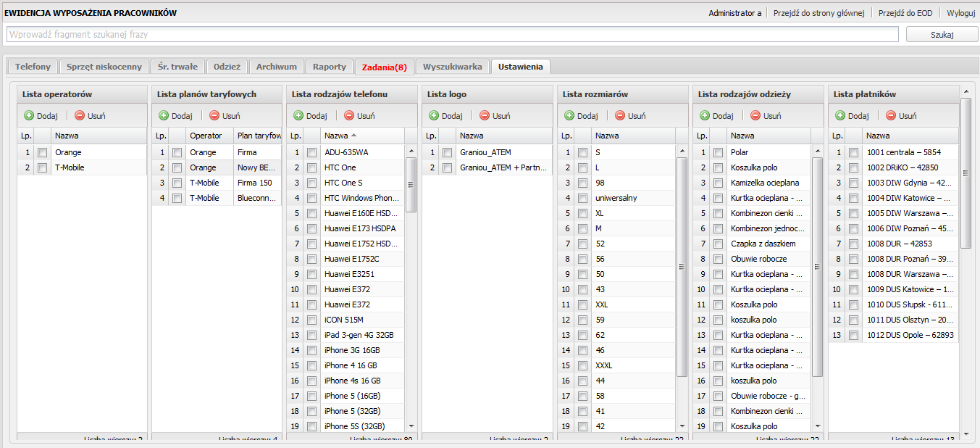Click Dodaj in the Lista logo panel

click(x=445, y=115)
